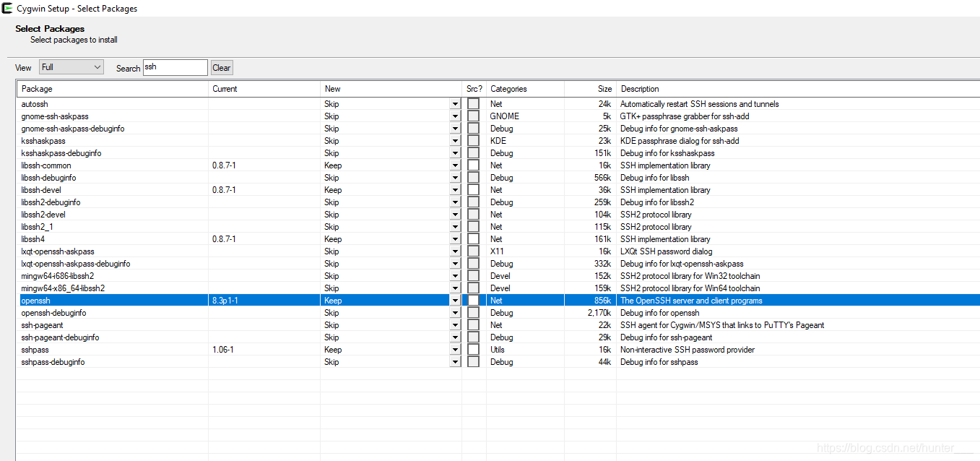Sort by the Current column header
Screen dimensions: 980x461
[264, 89]
